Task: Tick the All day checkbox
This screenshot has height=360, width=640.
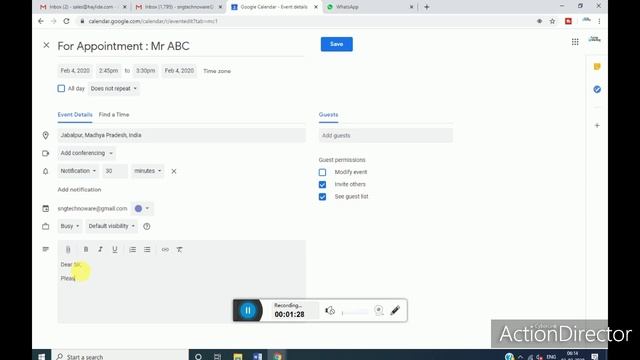Action: (61, 89)
